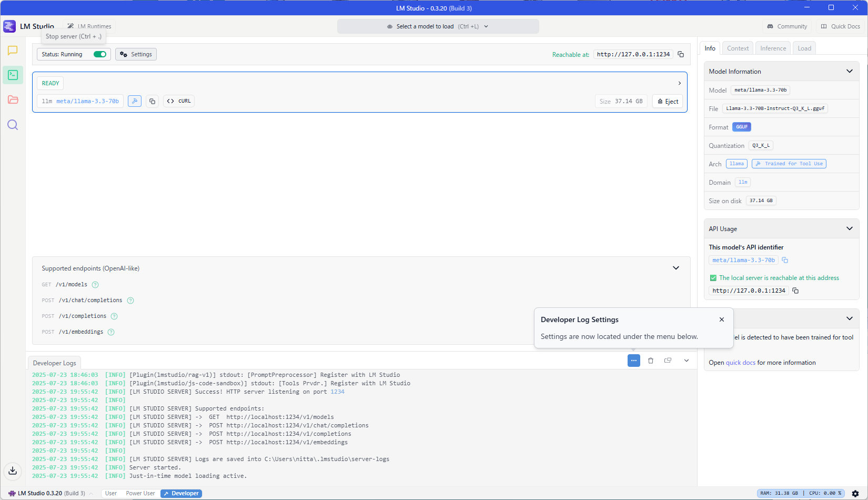Click the CURL button for the model

click(179, 101)
